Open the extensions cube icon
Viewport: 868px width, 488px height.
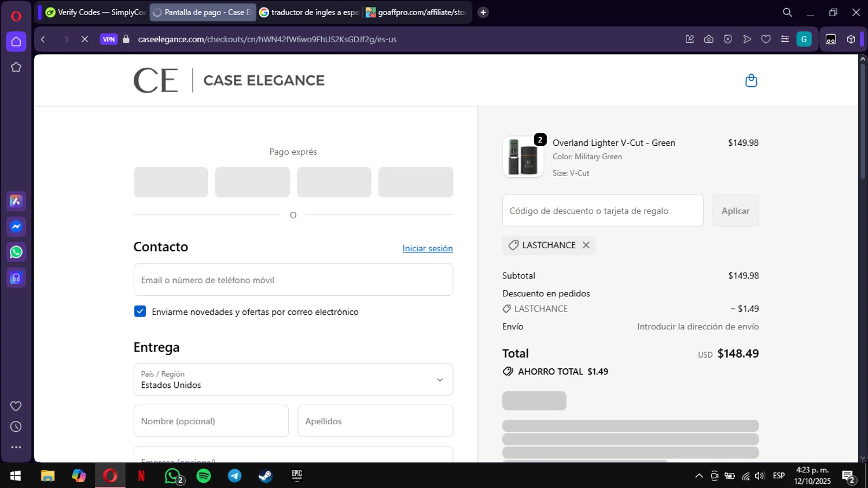click(x=851, y=39)
